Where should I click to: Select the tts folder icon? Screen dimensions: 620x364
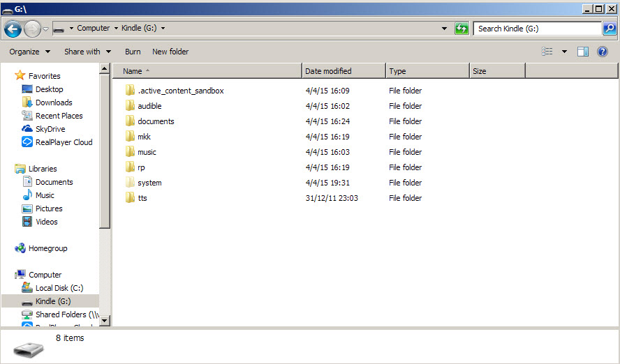(130, 198)
